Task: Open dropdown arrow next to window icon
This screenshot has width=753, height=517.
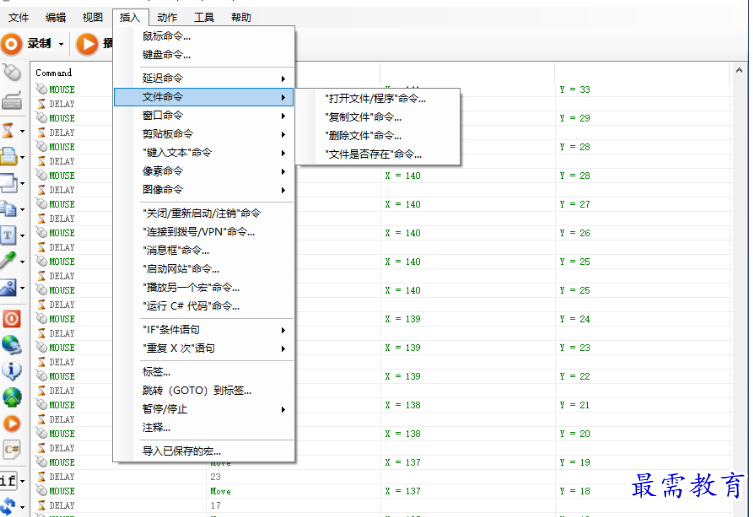Action: click(22, 183)
